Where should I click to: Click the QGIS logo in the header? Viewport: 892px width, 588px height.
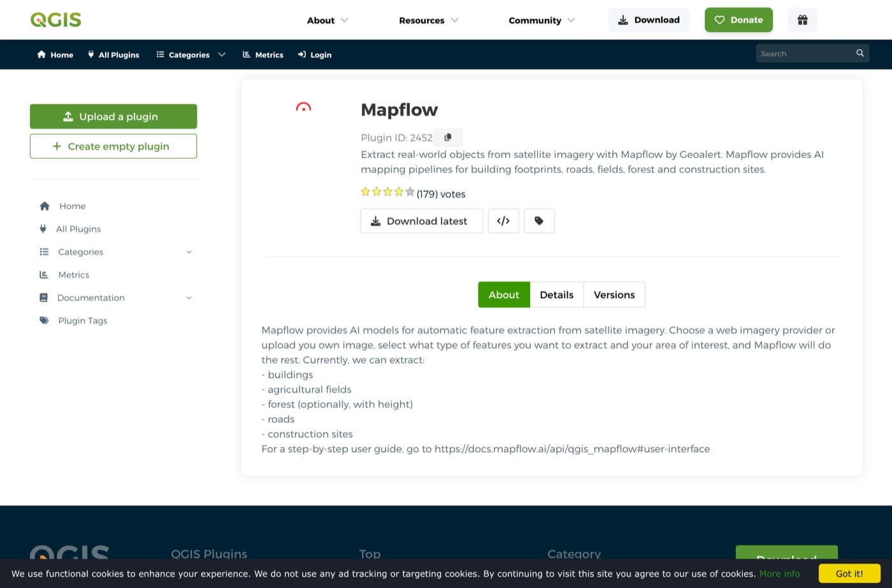(56, 20)
